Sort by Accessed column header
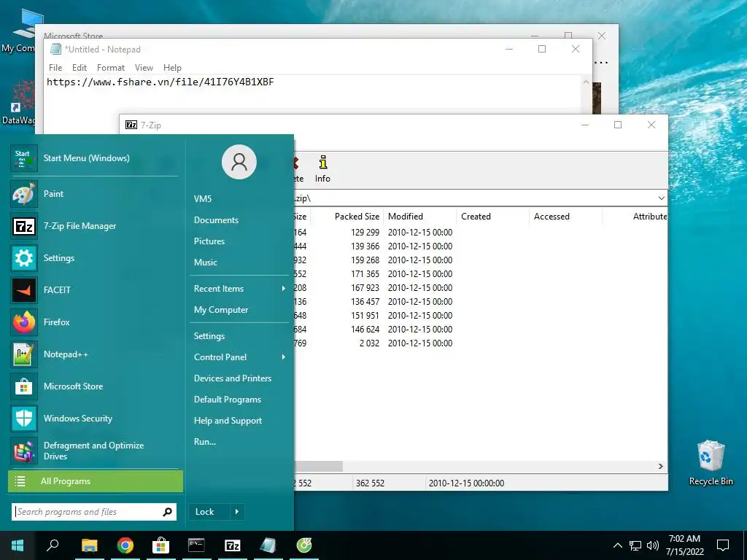747x560 pixels. (565, 216)
